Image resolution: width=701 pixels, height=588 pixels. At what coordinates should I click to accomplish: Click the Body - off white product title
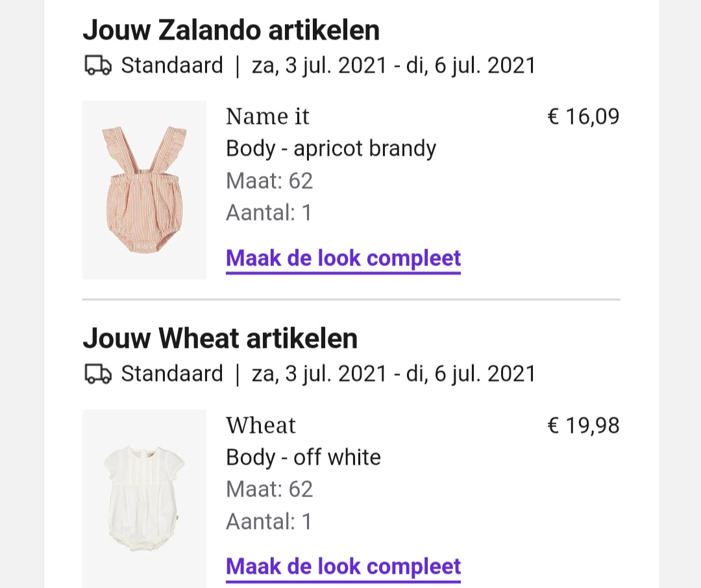point(303,458)
